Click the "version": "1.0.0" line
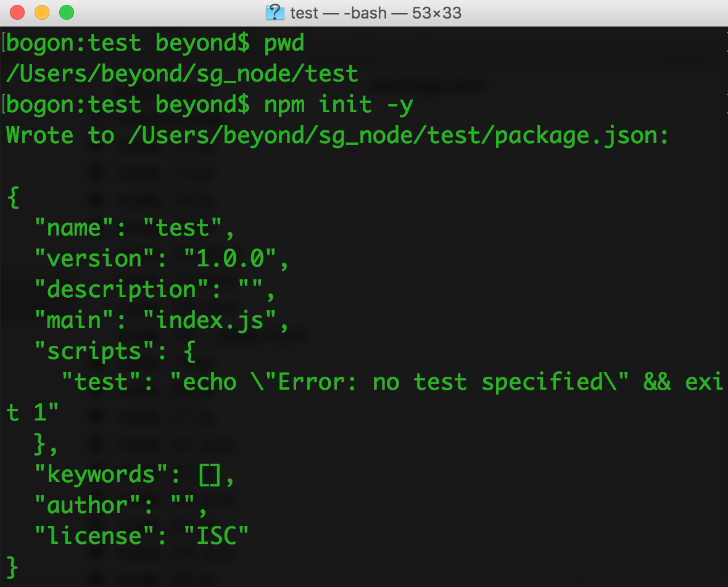The height and width of the screenshot is (587, 728). pyautogui.click(x=161, y=258)
